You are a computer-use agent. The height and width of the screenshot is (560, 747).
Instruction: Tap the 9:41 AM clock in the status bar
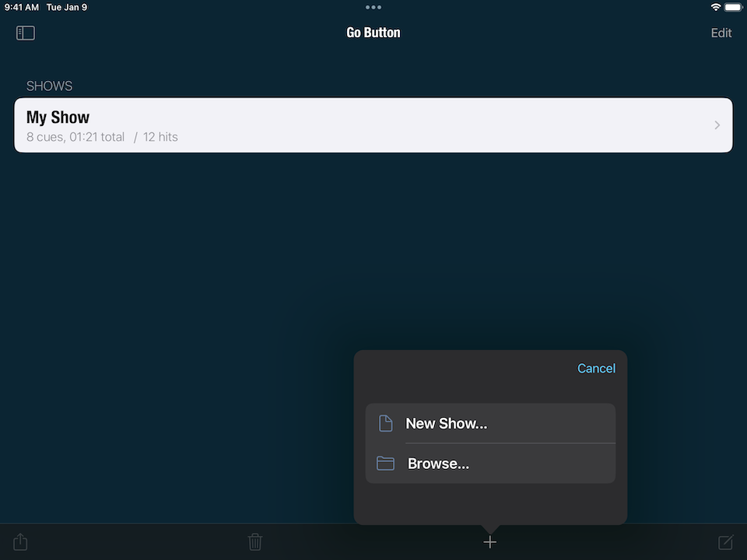click(22, 7)
